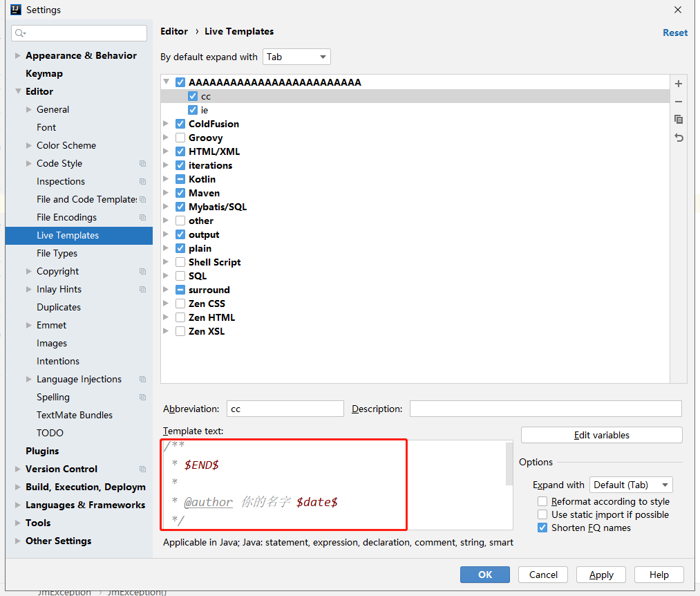Screen dimensions: 700x596
Task: Click the Reset link
Action: click(x=675, y=32)
